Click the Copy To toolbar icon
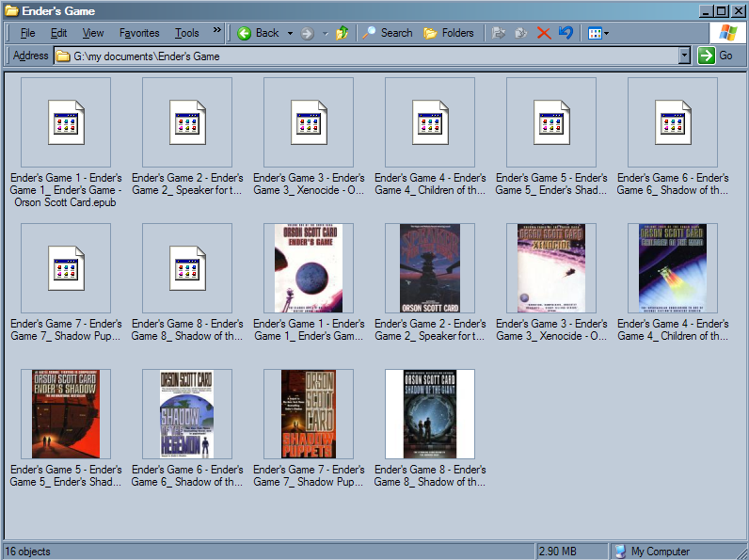Image resolution: width=749 pixels, height=560 pixels. pyautogui.click(x=520, y=33)
